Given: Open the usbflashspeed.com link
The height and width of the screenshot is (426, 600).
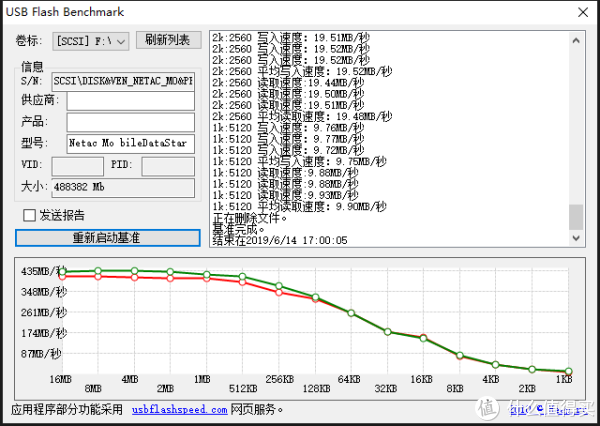Looking at the screenshot, I should (179, 410).
